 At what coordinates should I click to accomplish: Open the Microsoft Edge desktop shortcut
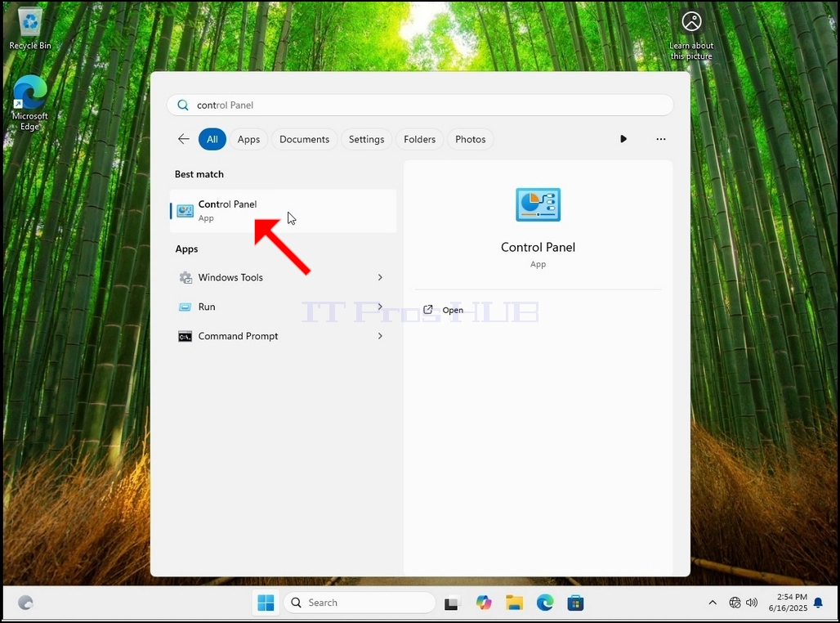pos(30,103)
